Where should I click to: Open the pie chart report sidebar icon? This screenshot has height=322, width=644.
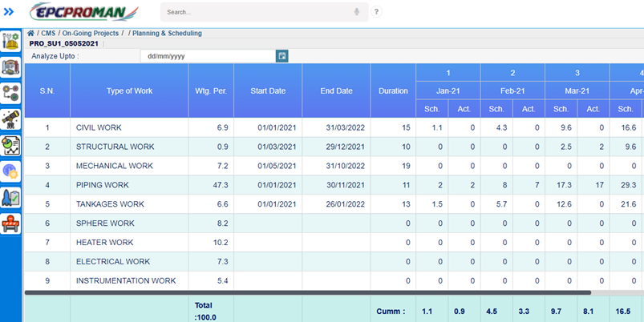pos(10,146)
